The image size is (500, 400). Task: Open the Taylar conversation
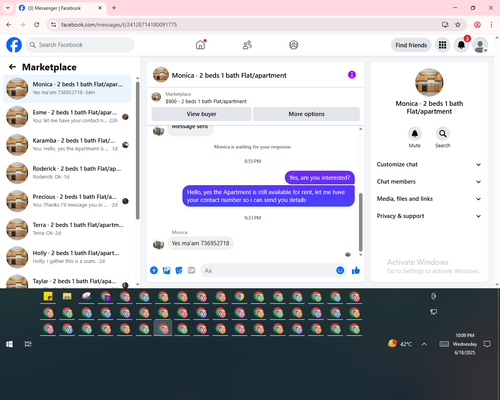point(68,281)
